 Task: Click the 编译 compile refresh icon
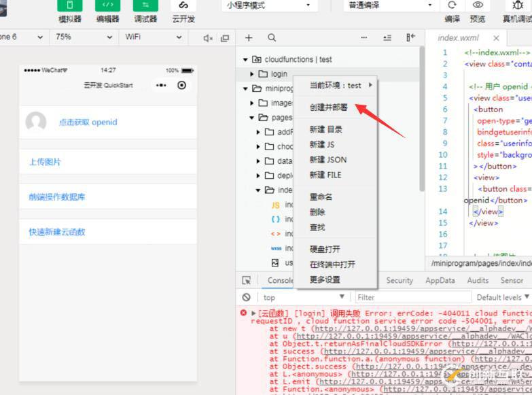[452, 5]
